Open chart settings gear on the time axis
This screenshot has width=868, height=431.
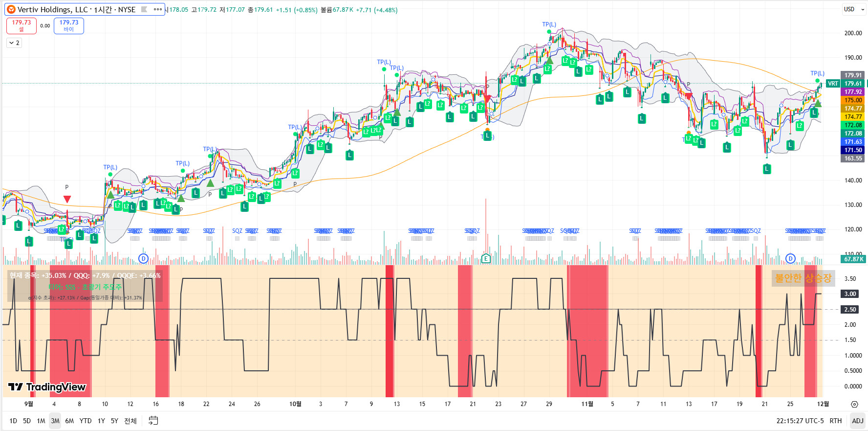[854, 404]
